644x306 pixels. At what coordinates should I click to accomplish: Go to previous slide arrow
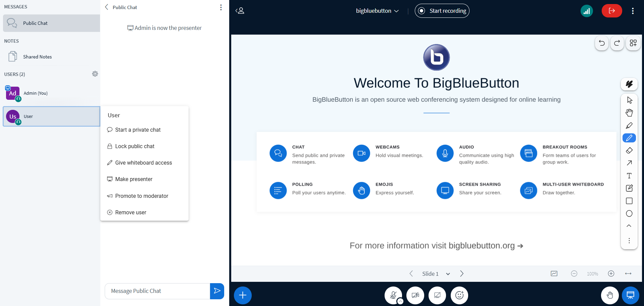[x=411, y=274]
